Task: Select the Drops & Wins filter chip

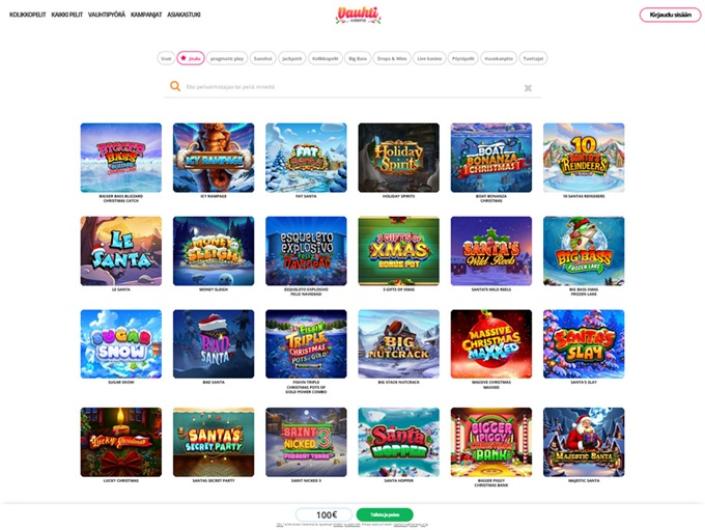Action: [392, 58]
